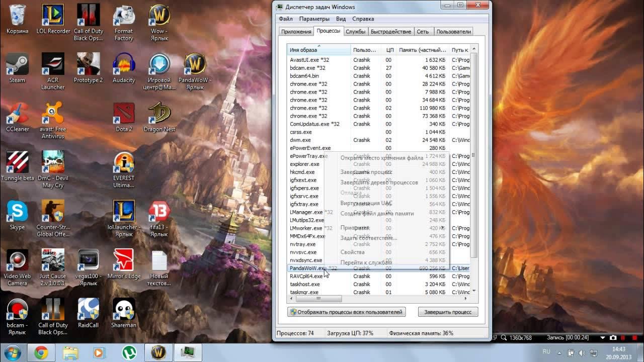The image size is (644, 362).
Task: Sort processes by Имя образа column header
Action: (x=319, y=50)
